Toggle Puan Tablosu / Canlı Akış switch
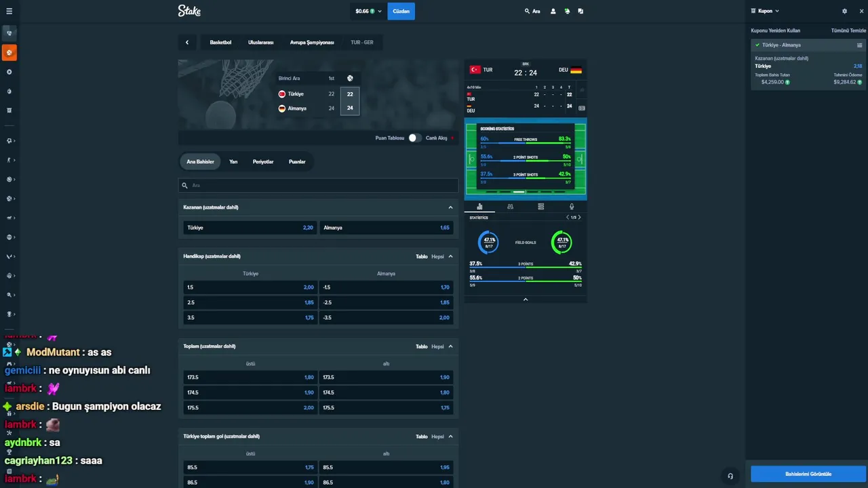Screen dimensions: 868x488 (414, 138)
